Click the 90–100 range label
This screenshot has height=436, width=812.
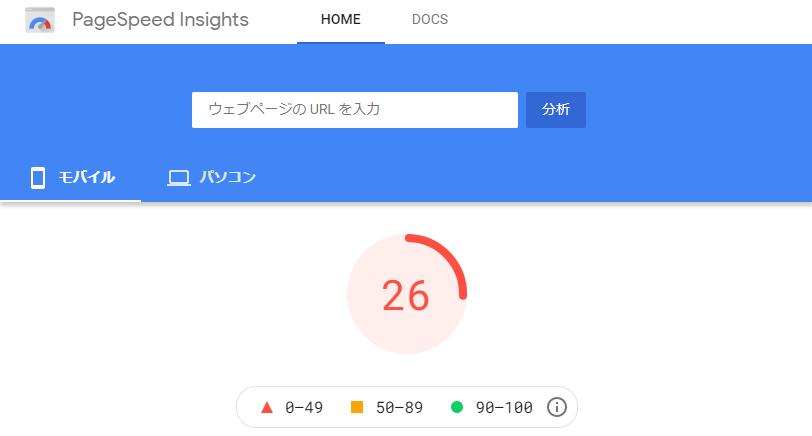[x=504, y=408]
